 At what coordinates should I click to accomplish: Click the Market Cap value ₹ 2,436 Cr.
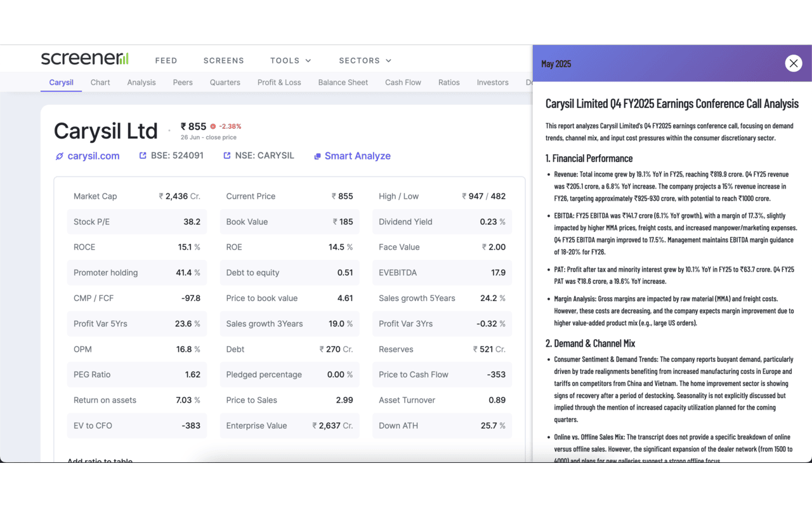(180, 196)
